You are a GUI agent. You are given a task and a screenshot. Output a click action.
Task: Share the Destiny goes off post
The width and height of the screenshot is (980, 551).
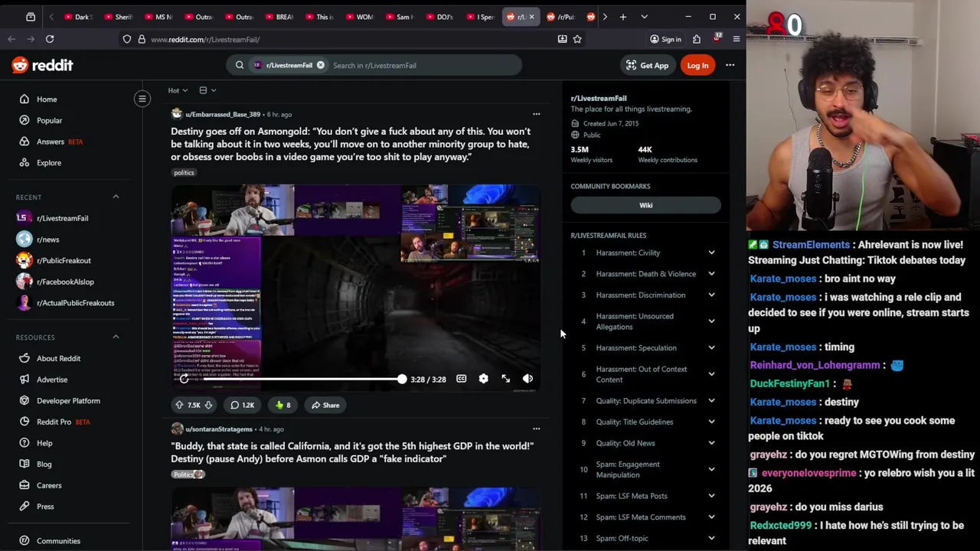(325, 405)
